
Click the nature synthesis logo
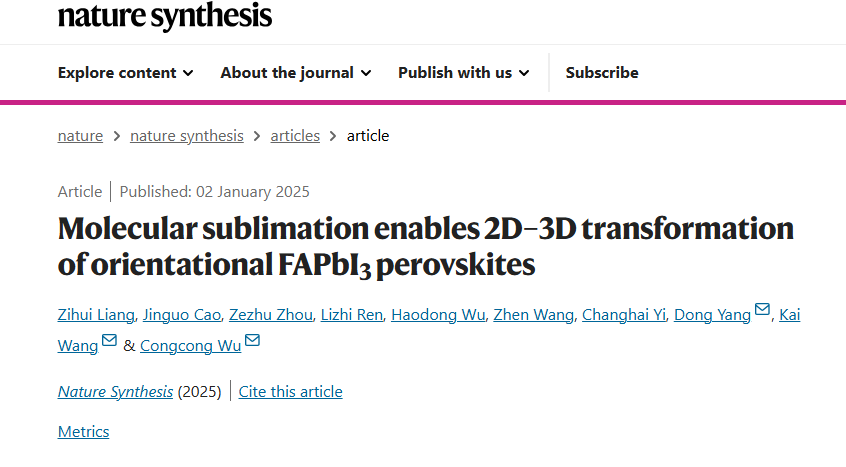click(x=165, y=16)
